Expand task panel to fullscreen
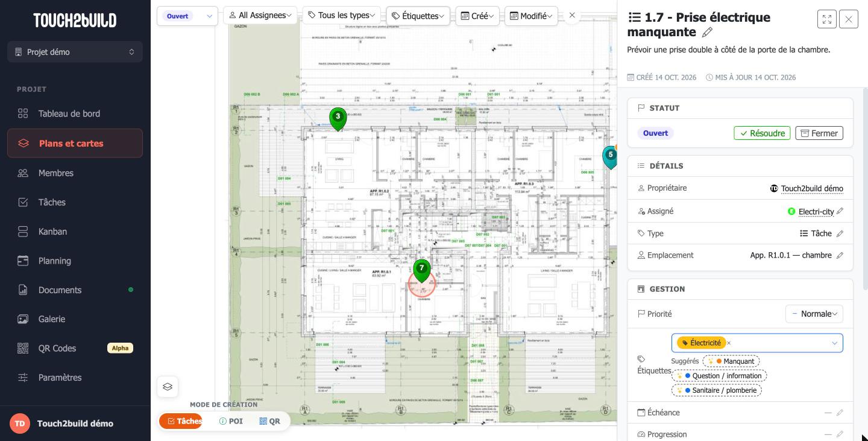Screen dimensions: 868x441 (827, 19)
